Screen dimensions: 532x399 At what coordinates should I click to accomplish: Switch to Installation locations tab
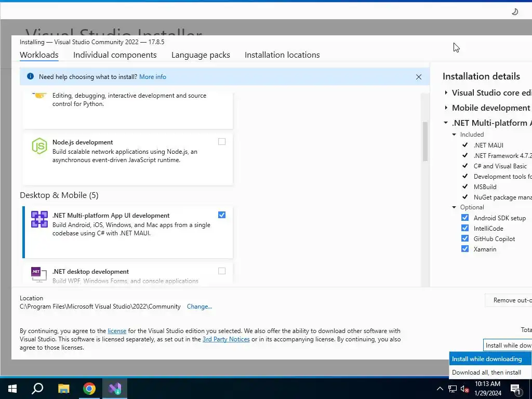click(282, 55)
